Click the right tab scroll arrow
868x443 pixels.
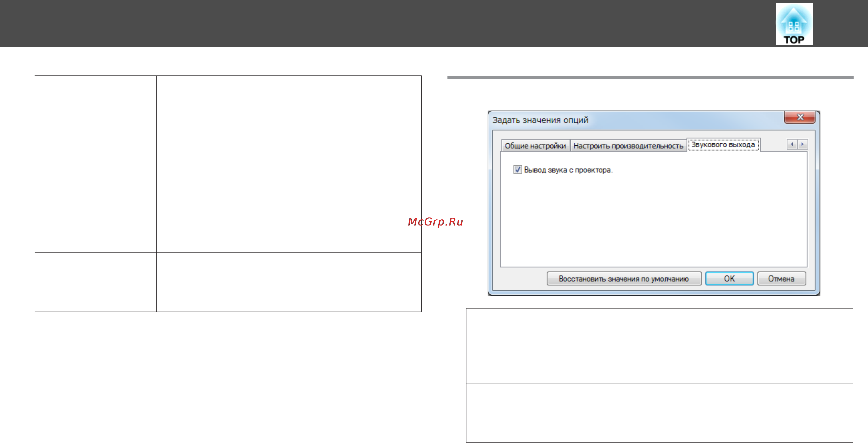click(803, 144)
